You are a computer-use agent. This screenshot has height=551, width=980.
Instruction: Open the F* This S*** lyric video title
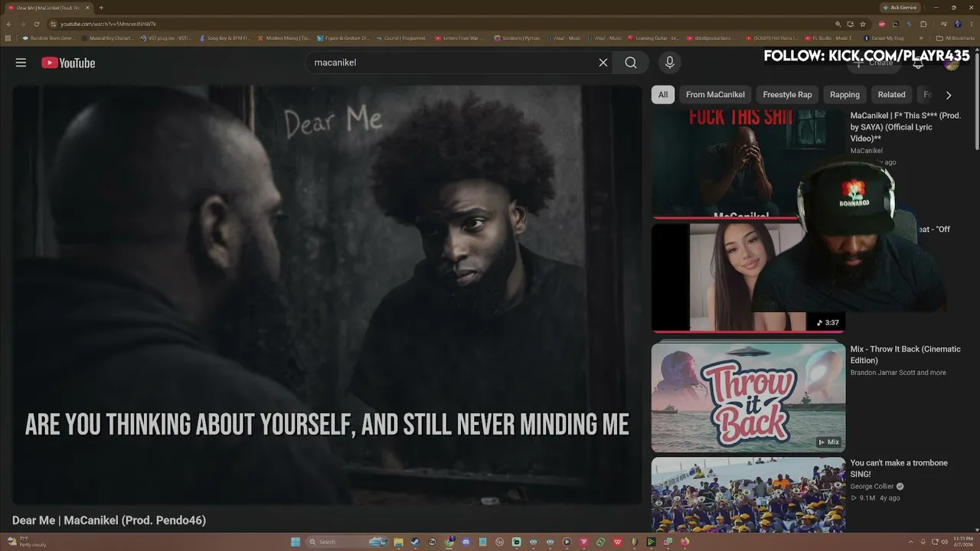[905, 127]
